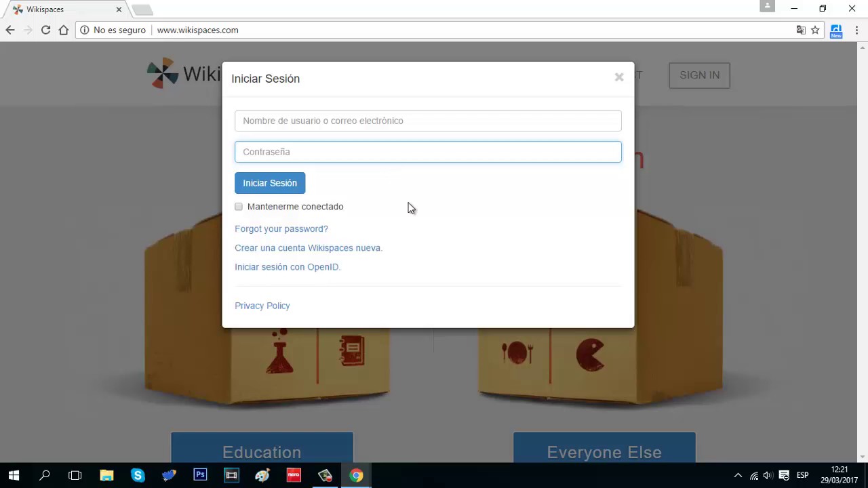Click Iniciar sesión con OpenID link
The height and width of the screenshot is (488, 868).
tap(288, 266)
